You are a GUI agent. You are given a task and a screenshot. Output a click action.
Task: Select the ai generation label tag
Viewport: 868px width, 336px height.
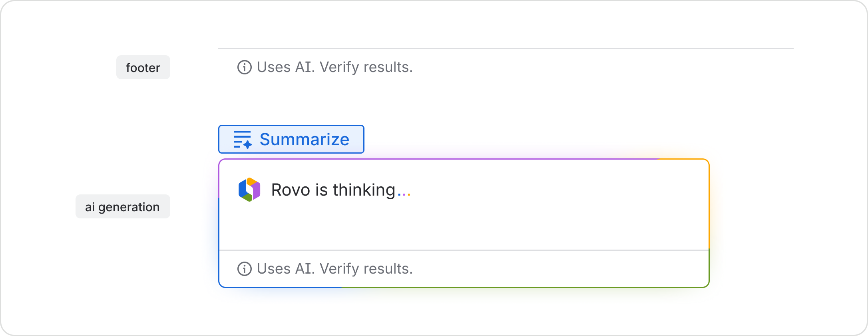pos(122,206)
